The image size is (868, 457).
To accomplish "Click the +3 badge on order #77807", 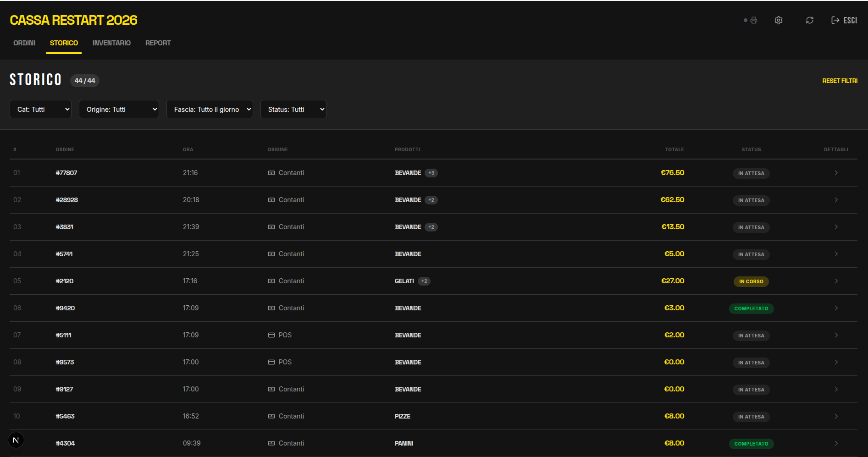I will coord(431,173).
